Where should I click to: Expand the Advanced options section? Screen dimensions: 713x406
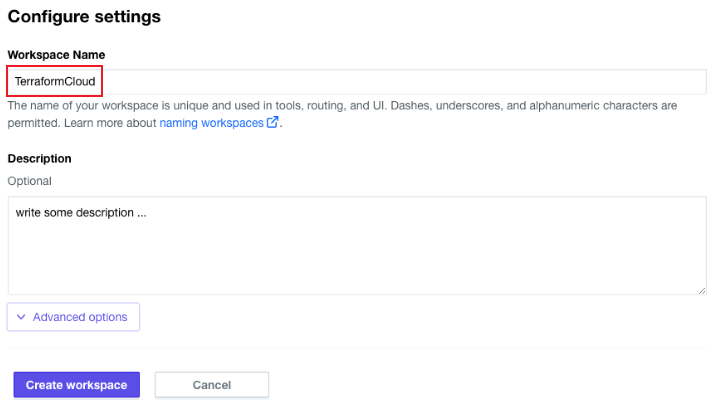coord(74,317)
